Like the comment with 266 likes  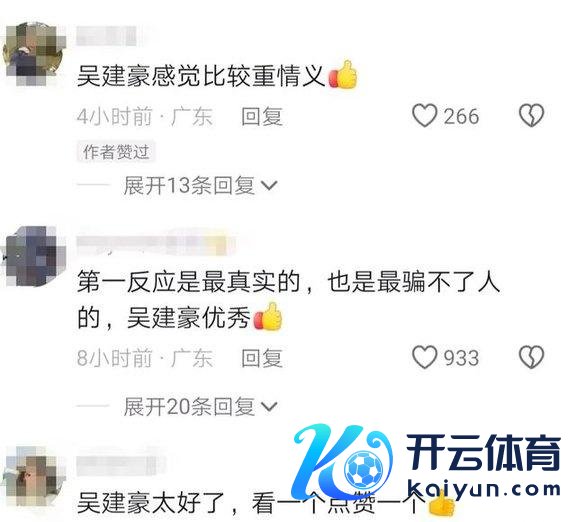(424, 116)
